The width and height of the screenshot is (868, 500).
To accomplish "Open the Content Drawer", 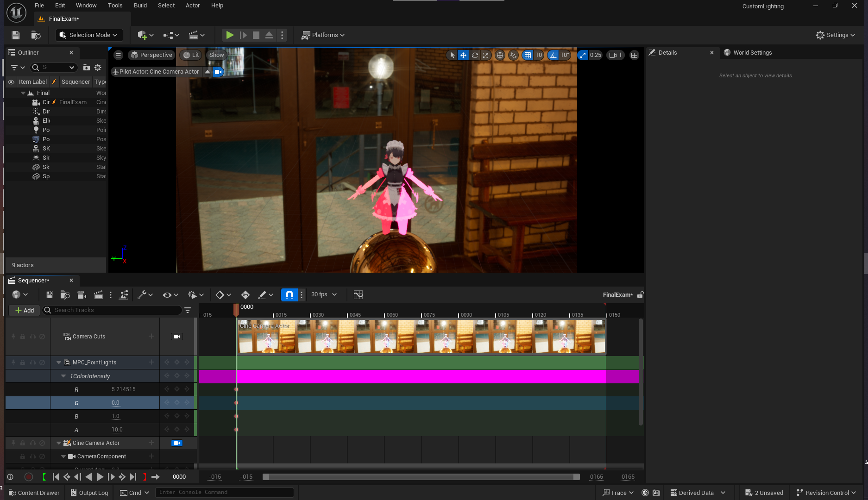I will tap(34, 493).
